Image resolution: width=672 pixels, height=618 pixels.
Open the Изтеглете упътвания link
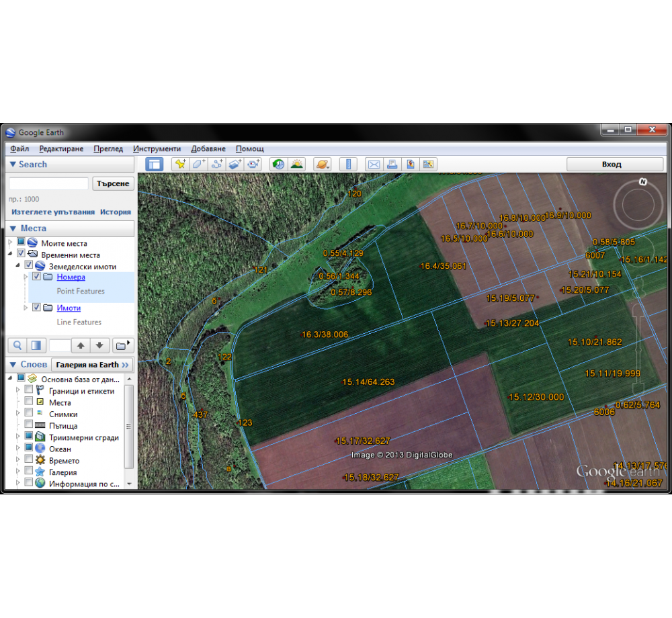[53, 212]
